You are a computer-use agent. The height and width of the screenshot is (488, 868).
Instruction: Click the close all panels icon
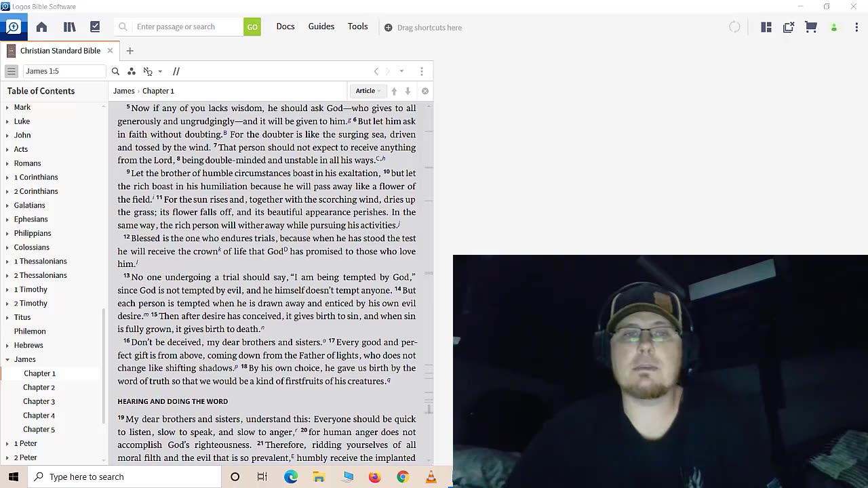click(x=789, y=27)
